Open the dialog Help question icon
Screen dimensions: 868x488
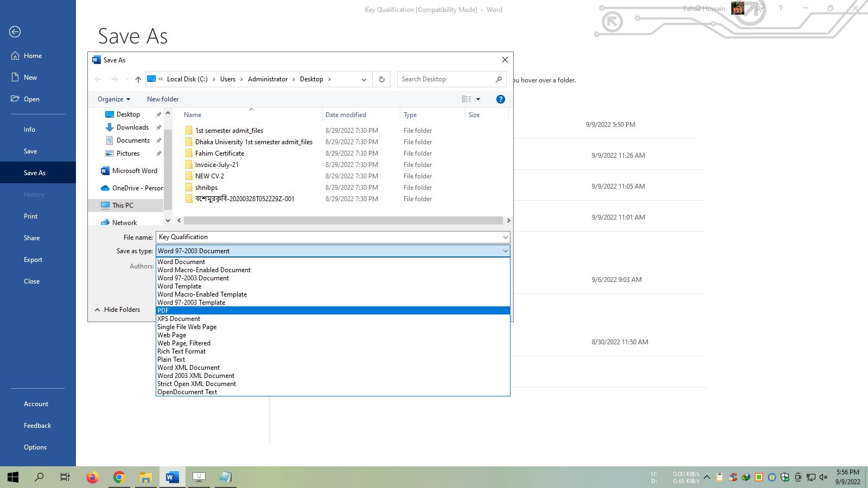(x=501, y=99)
